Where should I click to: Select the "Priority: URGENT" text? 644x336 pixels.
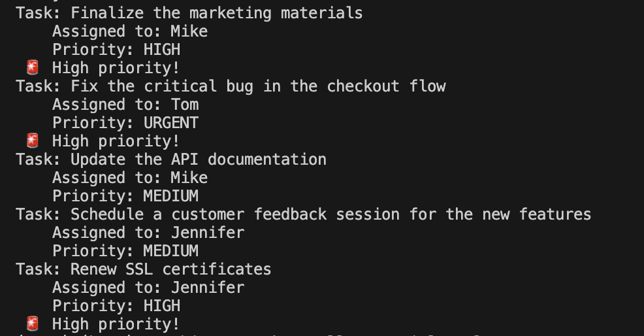(125, 122)
